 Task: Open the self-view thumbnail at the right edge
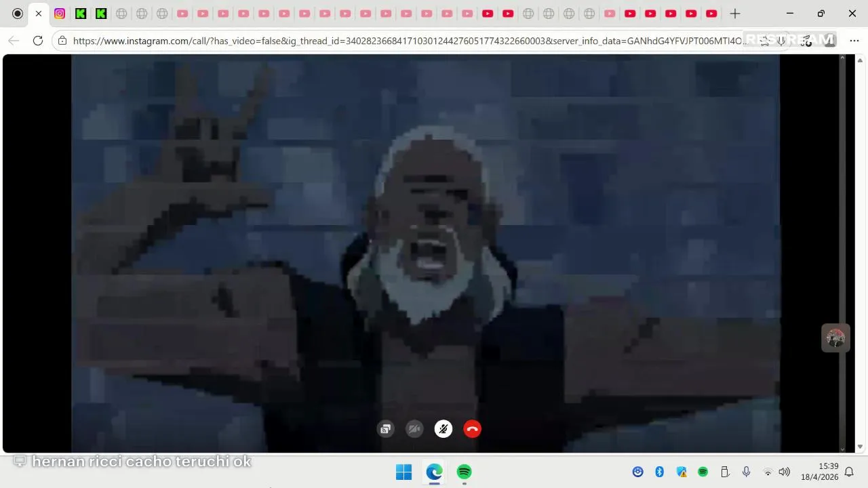(835, 338)
